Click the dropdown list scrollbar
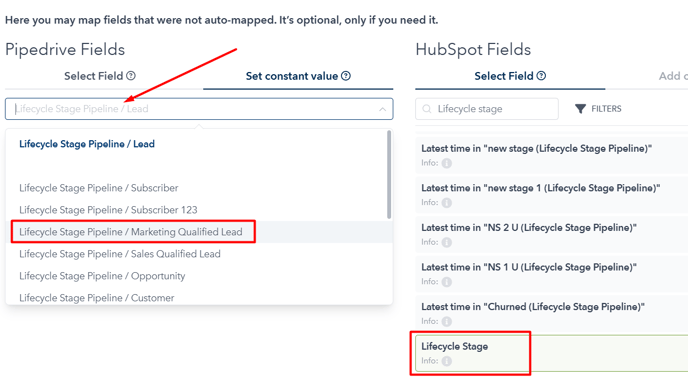 (389, 174)
